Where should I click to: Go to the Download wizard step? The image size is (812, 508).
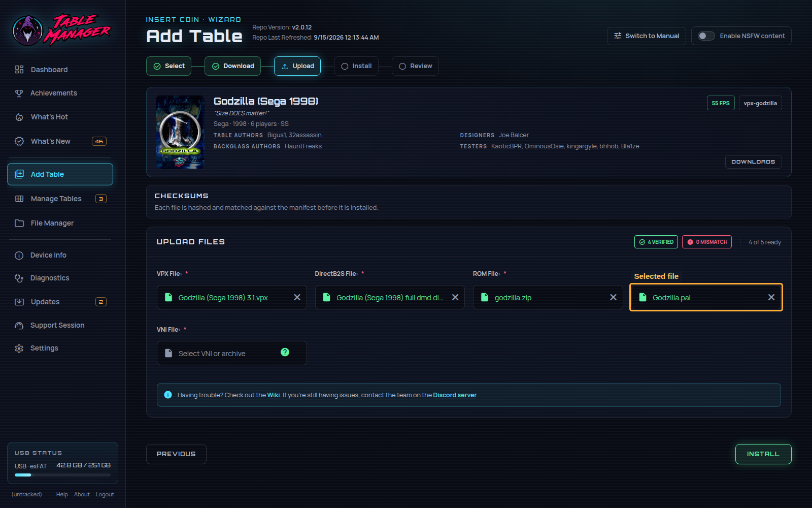pyautogui.click(x=232, y=66)
